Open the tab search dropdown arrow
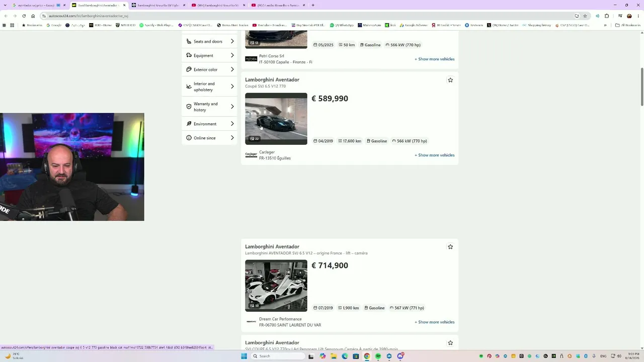 pyautogui.click(x=5, y=5)
